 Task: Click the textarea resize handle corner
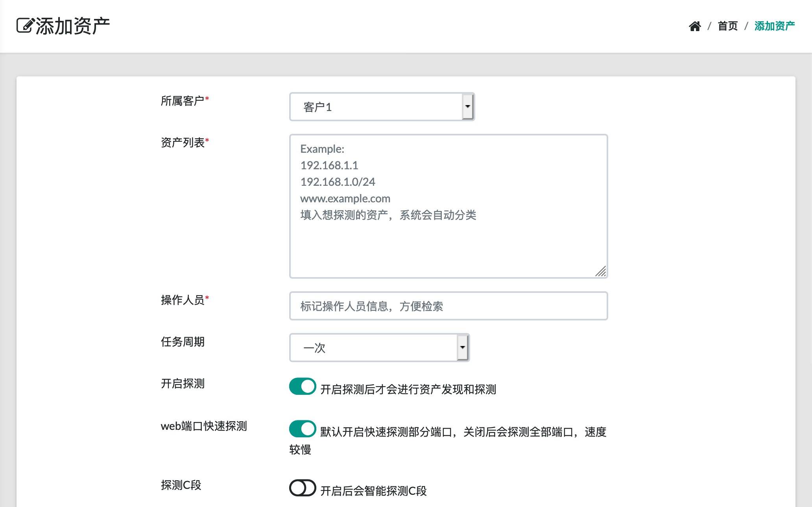(x=601, y=271)
